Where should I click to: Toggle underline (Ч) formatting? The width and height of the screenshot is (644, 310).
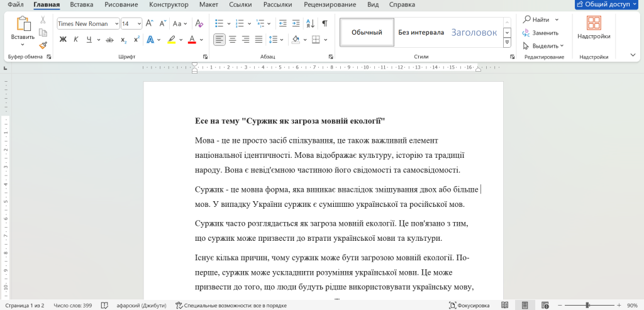point(89,40)
